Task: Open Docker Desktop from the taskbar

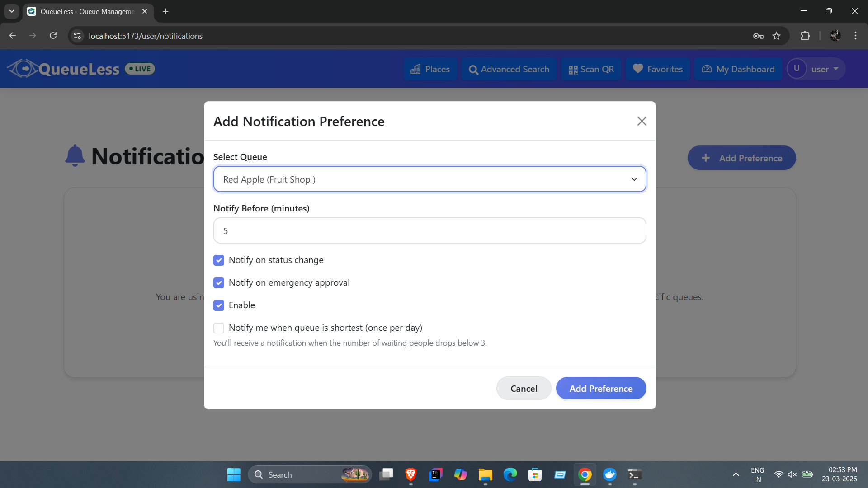Action: pyautogui.click(x=610, y=474)
